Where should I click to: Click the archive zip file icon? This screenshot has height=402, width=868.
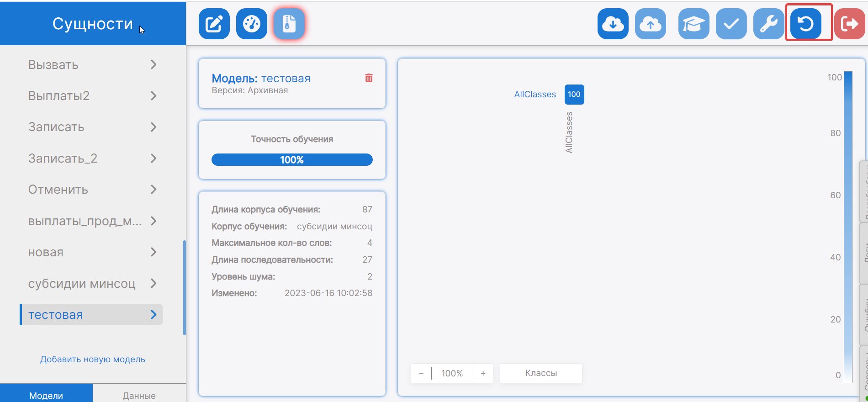pyautogui.click(x=289, y=24)
